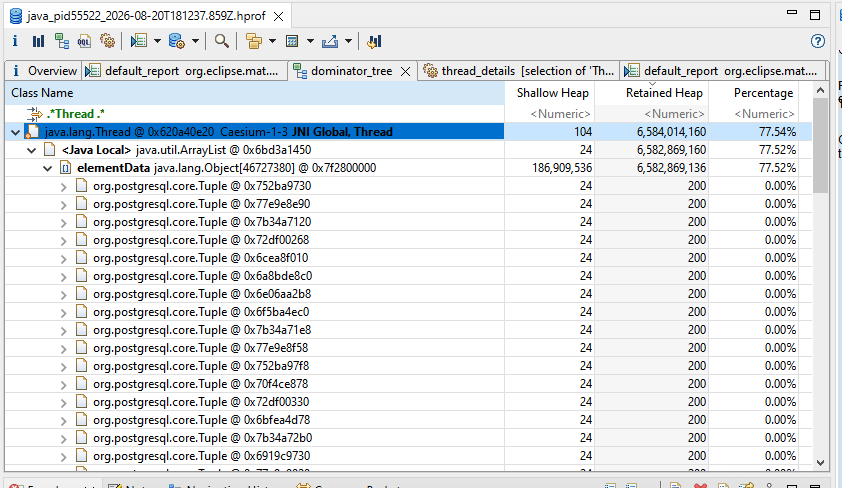Collapse elementData Object array node
This screenshot has width=842, height=488.
[47, 169]
